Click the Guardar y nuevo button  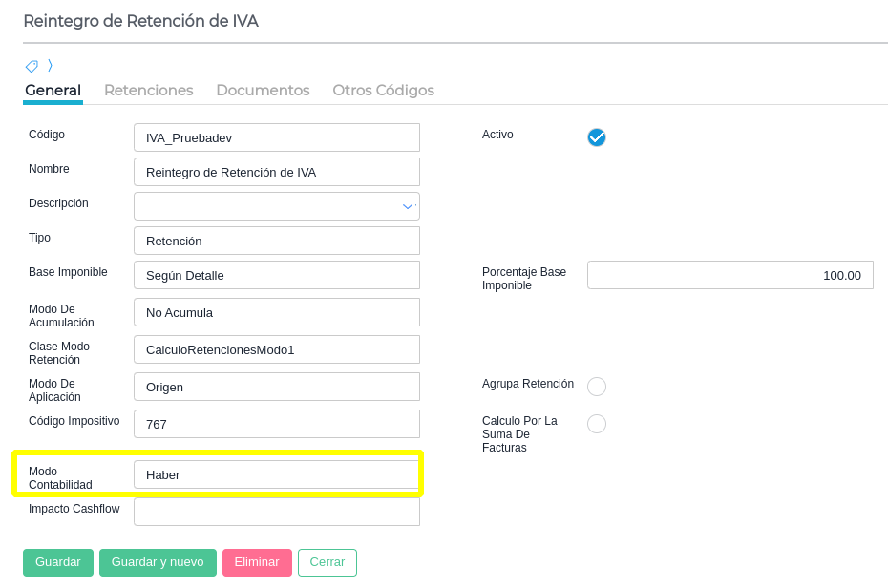point(158,562)
